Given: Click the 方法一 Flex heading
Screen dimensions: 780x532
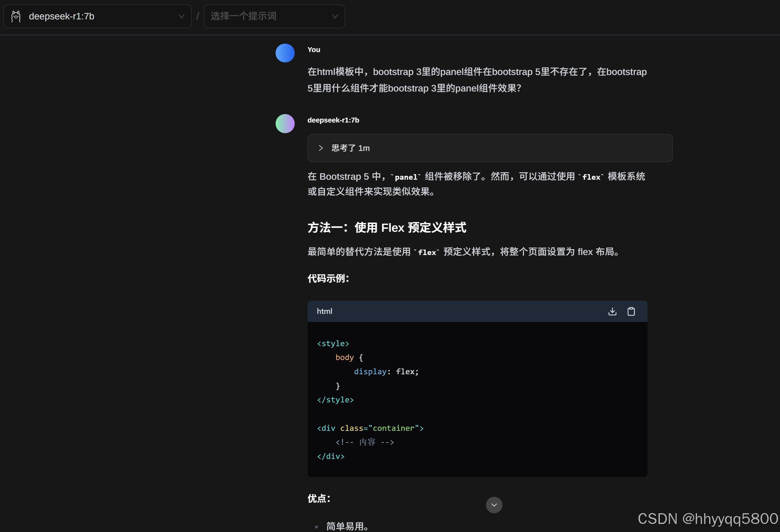Looking at the screenshot, I should point(387,228).
